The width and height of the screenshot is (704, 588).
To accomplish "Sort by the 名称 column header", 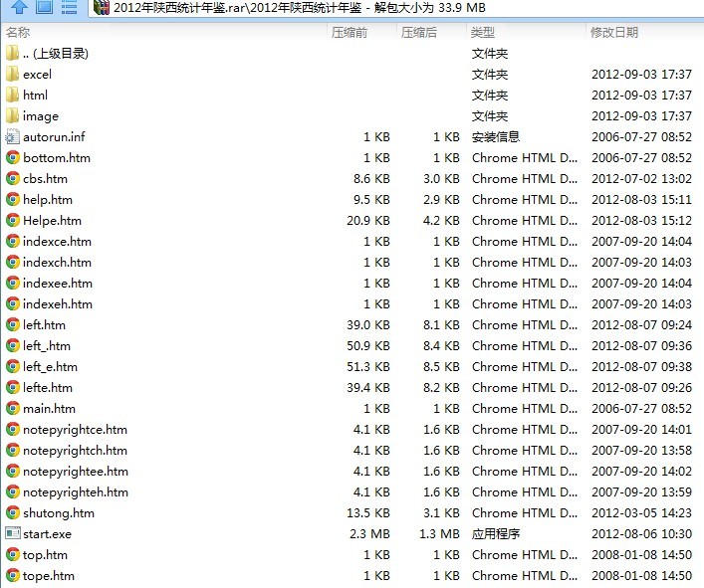I will 18,32.
